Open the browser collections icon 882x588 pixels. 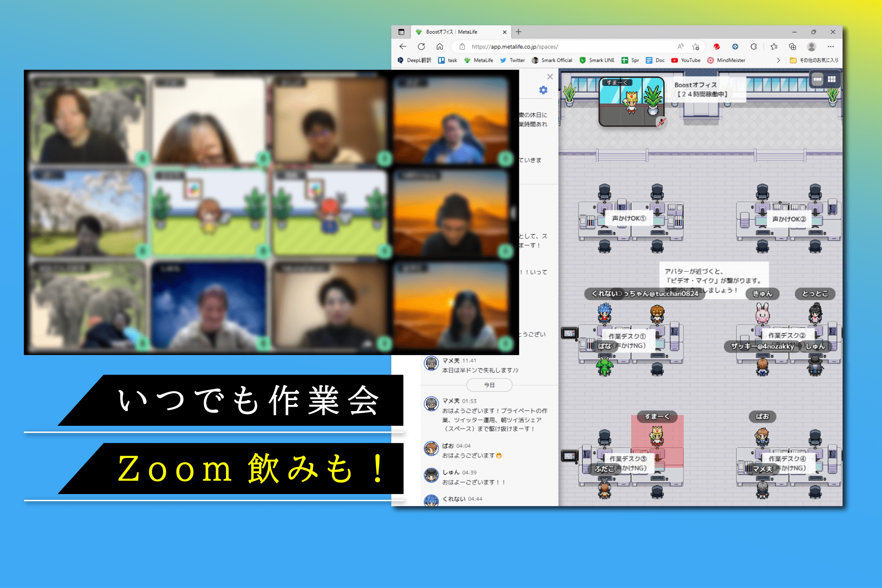pyautogui.click(x=792, y=46)
